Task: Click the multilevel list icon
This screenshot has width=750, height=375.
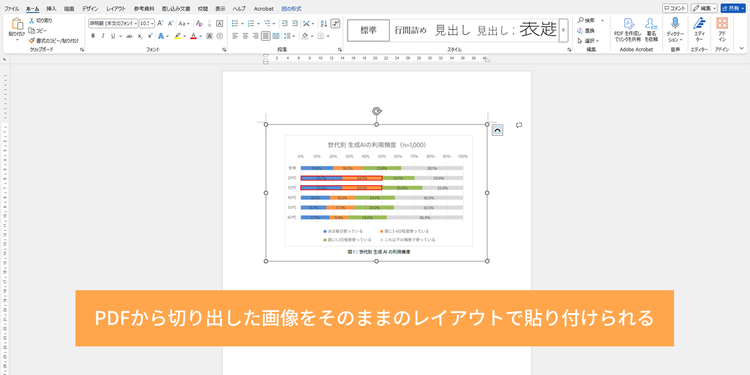Action: (267, 23)
